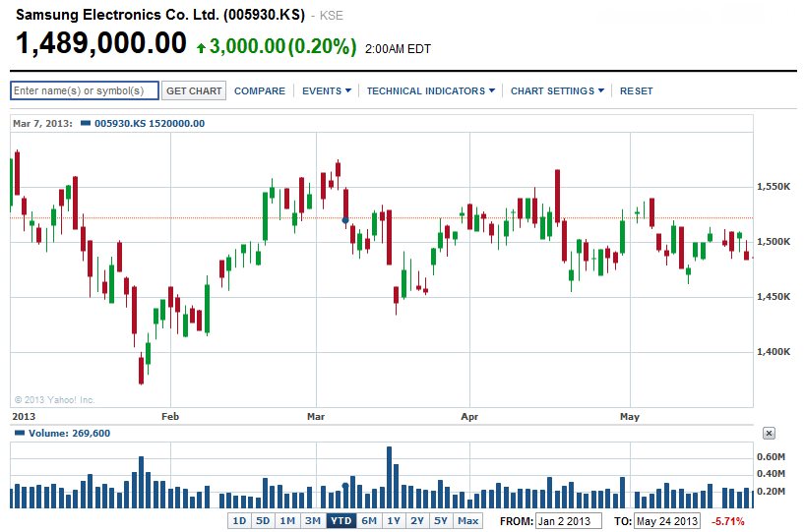Switch to the 3M range

[x=313, y=521]
